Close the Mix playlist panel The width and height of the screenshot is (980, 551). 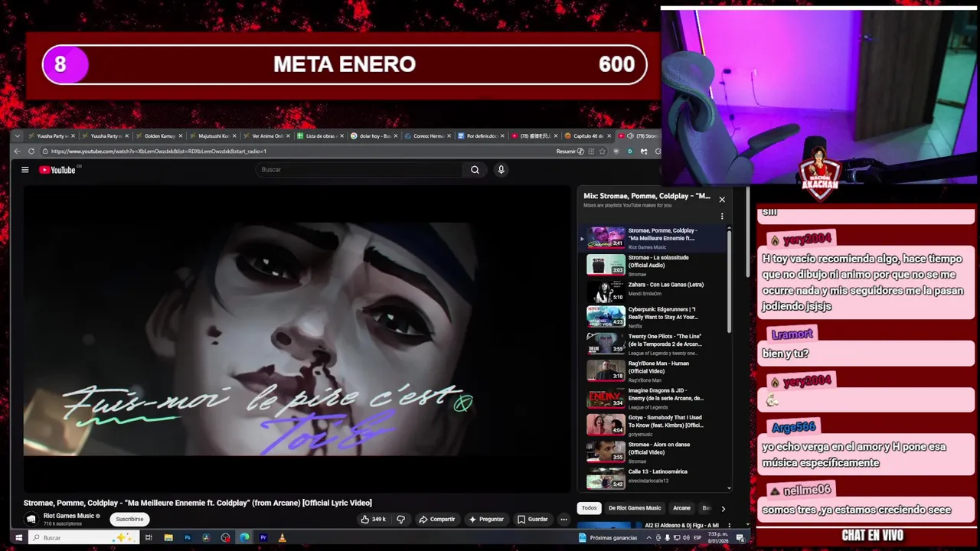[721, 200]
